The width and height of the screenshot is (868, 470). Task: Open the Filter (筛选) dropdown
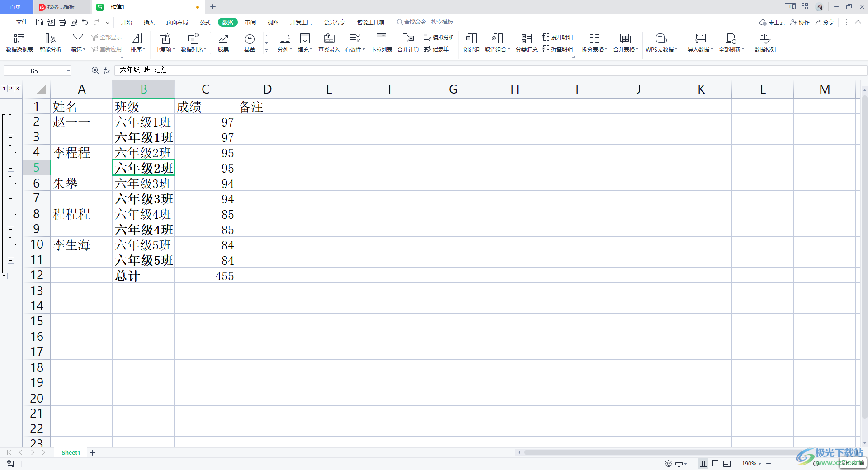click(x=78, y=43)
